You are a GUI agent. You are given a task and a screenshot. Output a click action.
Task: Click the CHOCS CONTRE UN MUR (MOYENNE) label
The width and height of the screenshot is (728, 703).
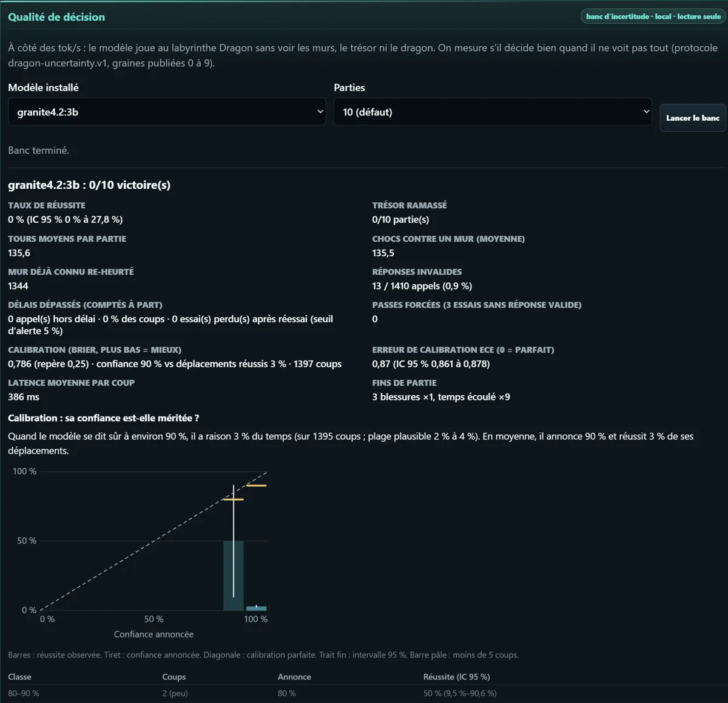448,239
